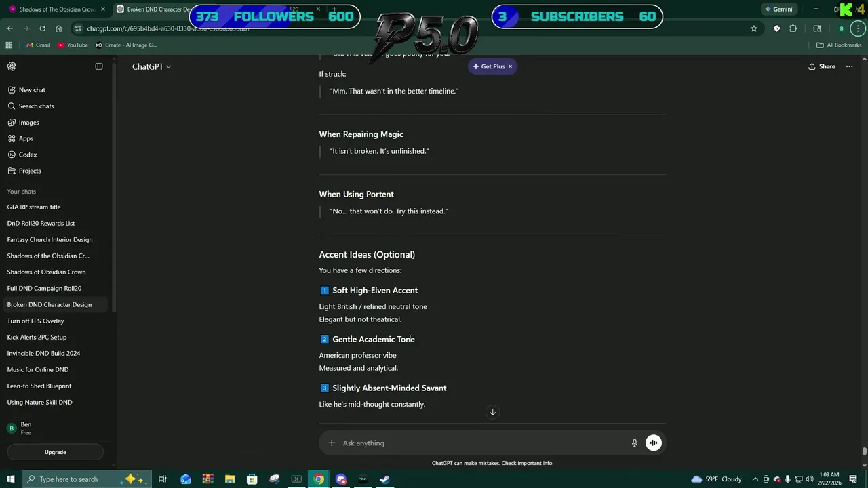Open the Chrome extensions puzzle icon
Screen dimensions: 868x488
click(793, 28)
